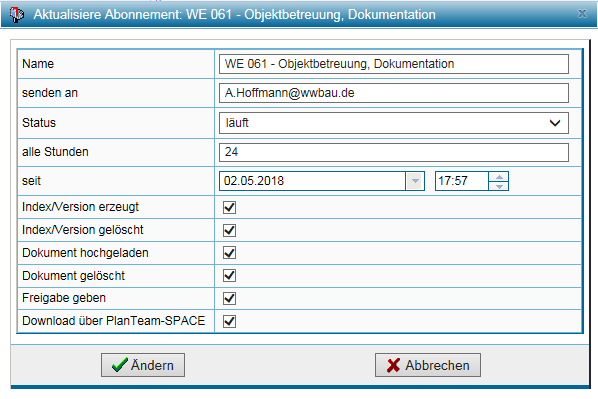Click the Abbrechen button
Viewport: 598px width, 399px height.
[428, 365]
